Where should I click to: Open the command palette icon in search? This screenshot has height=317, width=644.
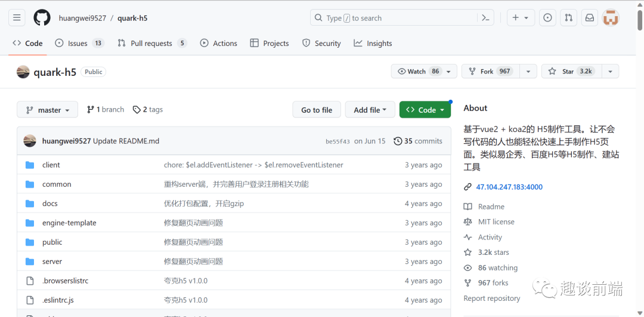(485, 18)
